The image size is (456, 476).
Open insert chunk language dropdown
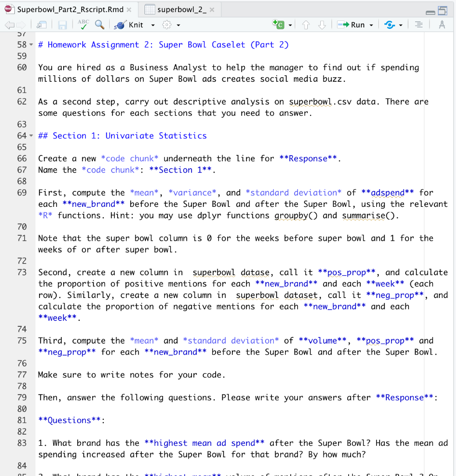[290, 25]
